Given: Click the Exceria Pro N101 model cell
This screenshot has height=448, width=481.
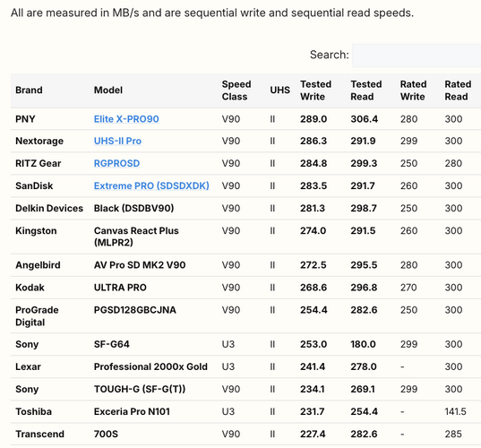Looking at the screenshot, I should click(x=132, y=411).
